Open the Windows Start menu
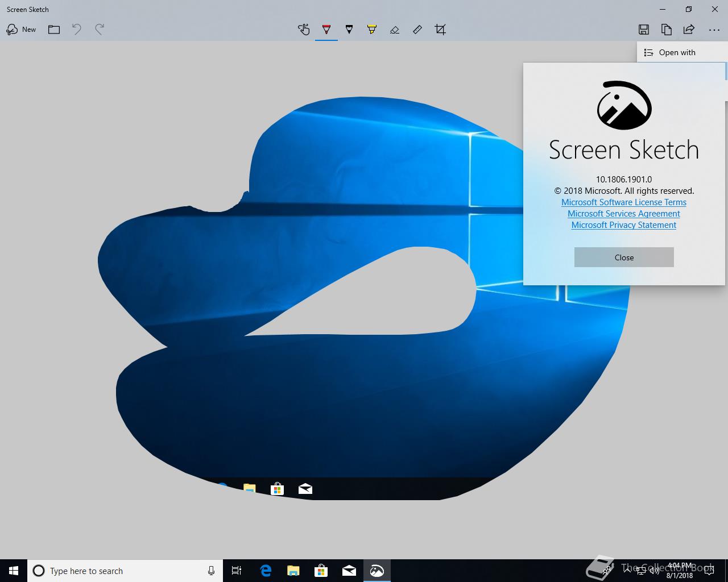Image resolution: width=728 pixels, height=582 pixels. coord(14,571)
